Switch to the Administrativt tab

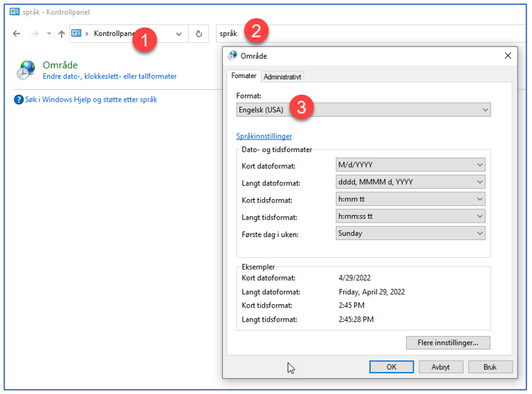pyautogui.click(x=282, y=77)
